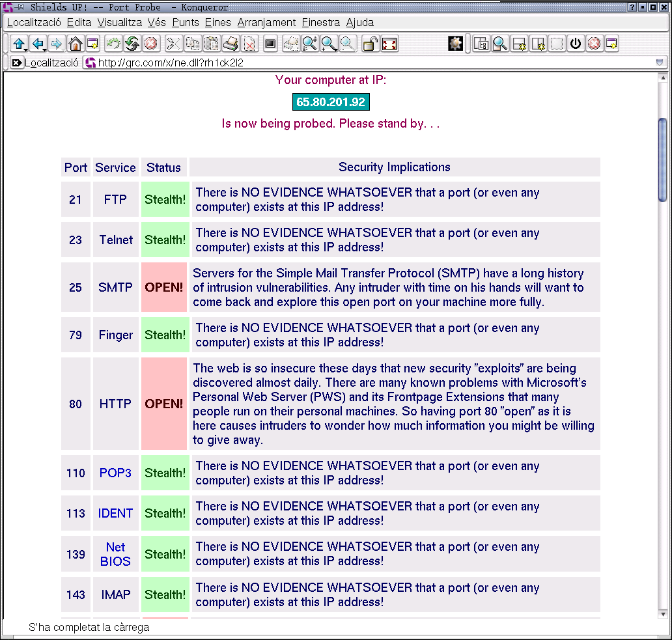Stop loading with the red X icon

coord(151,43)
